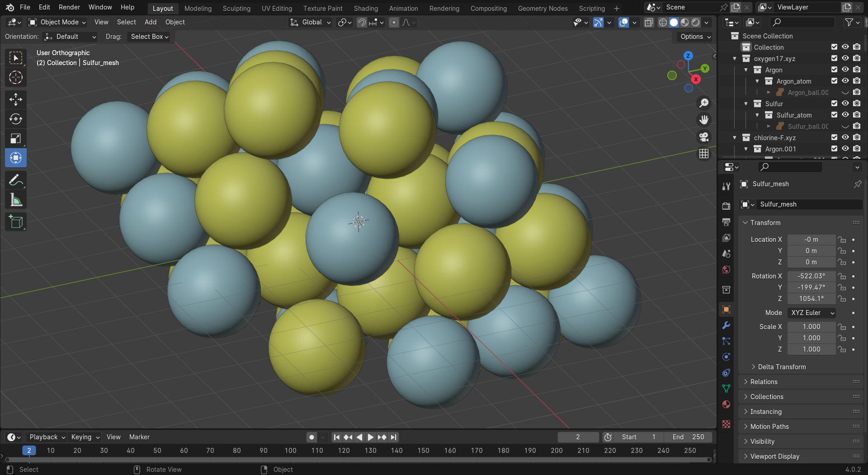Toggle camera view in viewport
Viewport: 868px width, 475px height.
pyautogui.click(x=704, y=137)
